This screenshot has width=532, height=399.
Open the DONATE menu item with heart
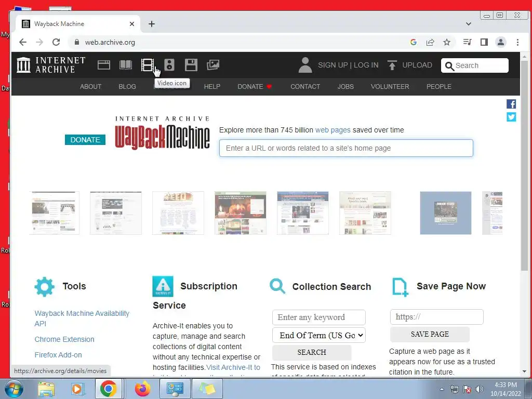255,87
